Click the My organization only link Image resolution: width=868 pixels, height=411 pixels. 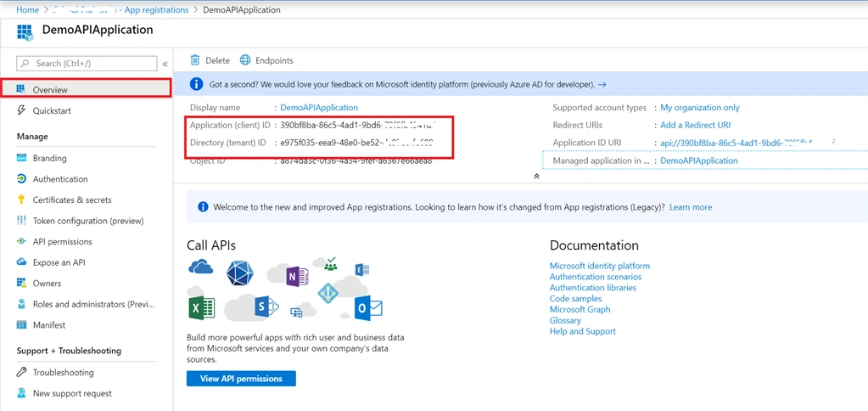pos(700,108)
